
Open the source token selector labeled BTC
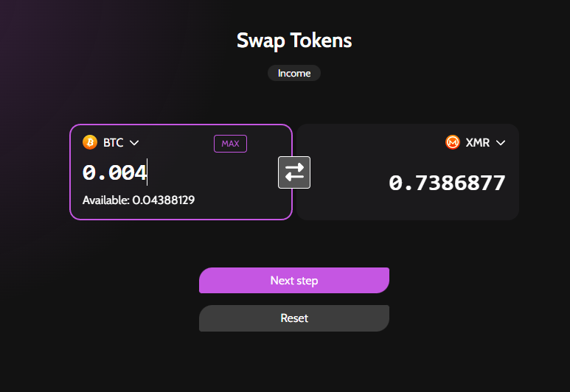(x=113, y=143)
